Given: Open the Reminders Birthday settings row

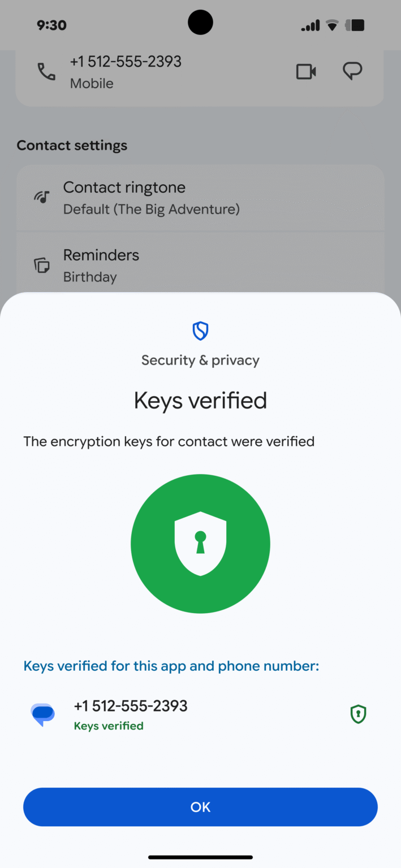Looking at the screenshot, I should click(x=200, y=264).
